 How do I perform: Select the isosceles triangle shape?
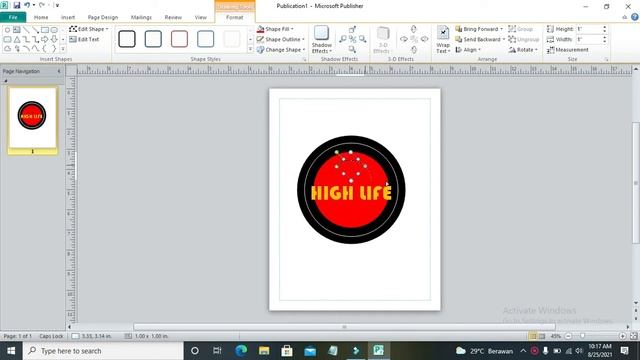[x=17, y=40]
